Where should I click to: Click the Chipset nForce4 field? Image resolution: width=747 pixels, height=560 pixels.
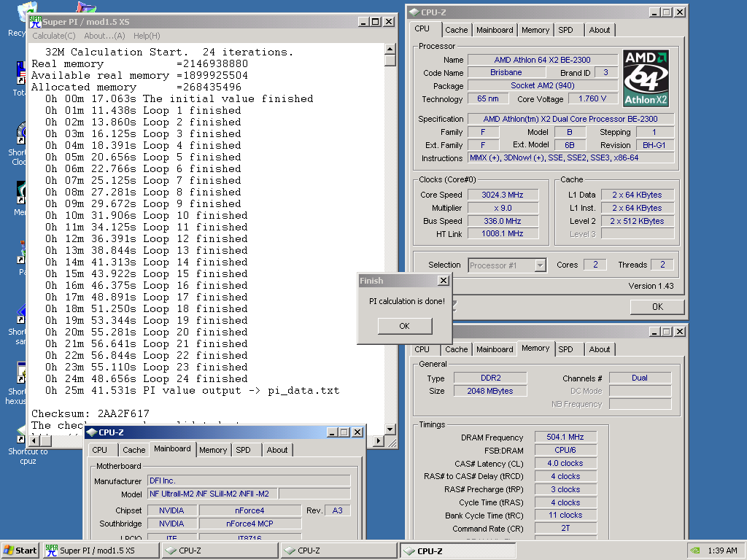[x=249, y=510]
